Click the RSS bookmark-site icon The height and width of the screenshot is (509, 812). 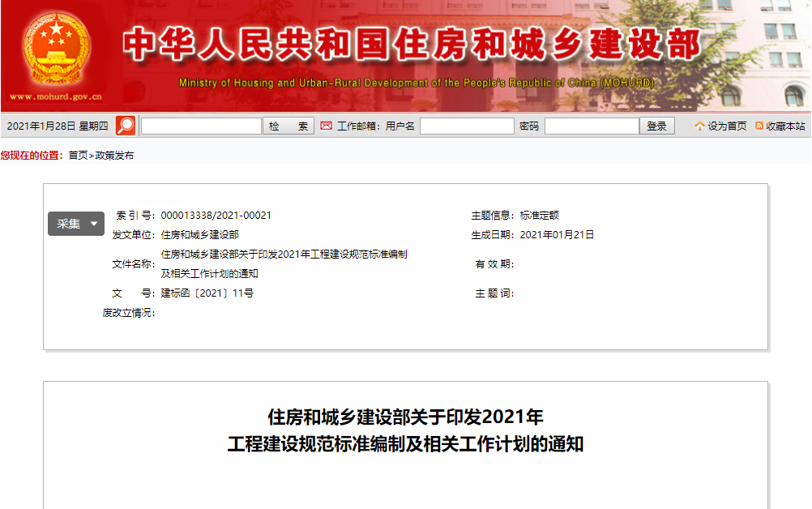coord(759,126)
